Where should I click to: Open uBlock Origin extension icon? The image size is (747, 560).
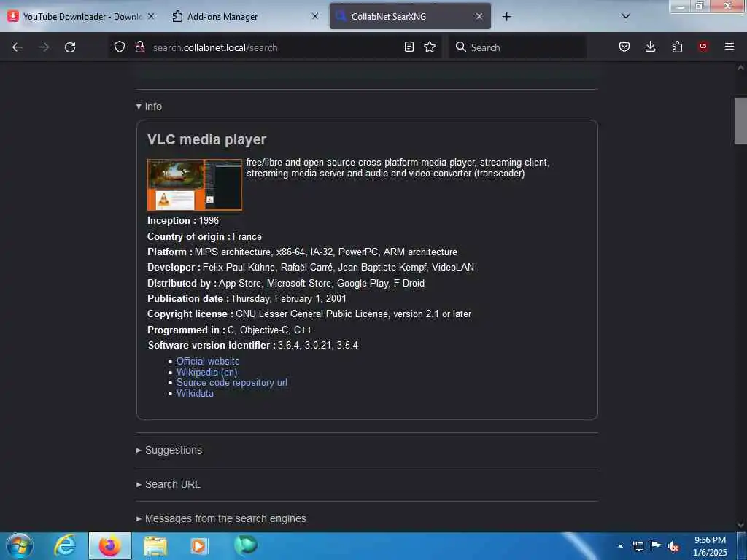tap(703, 47)
